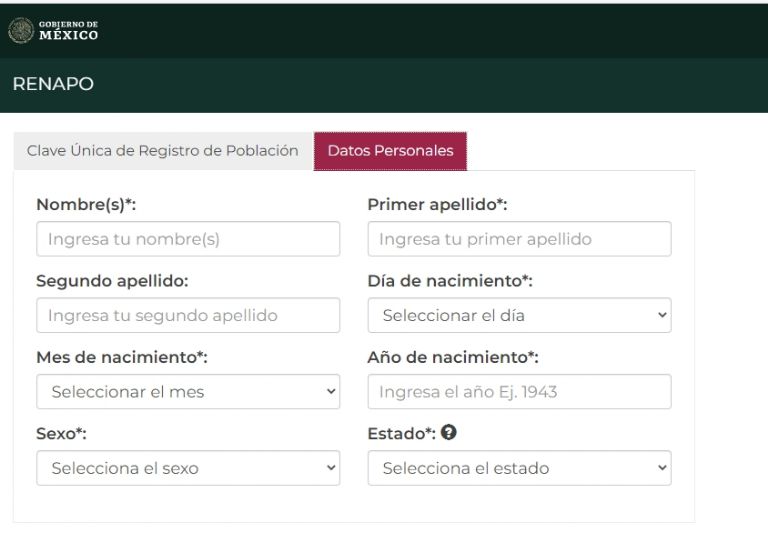Click the Segundo apellido input field
The image size is (768, 542).
pyautogui.click(x=188, y=315)
